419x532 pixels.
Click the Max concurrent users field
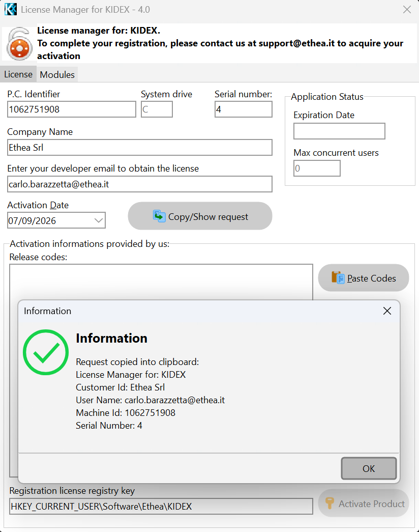point(317,169)
